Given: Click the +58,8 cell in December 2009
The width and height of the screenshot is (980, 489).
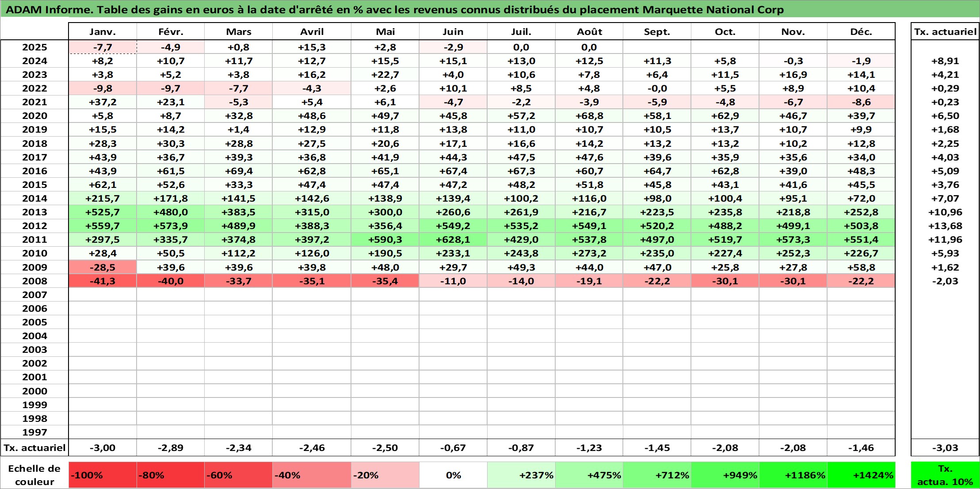Looking at the screenshot, I should pyautogui.click(x=861, y=267).
